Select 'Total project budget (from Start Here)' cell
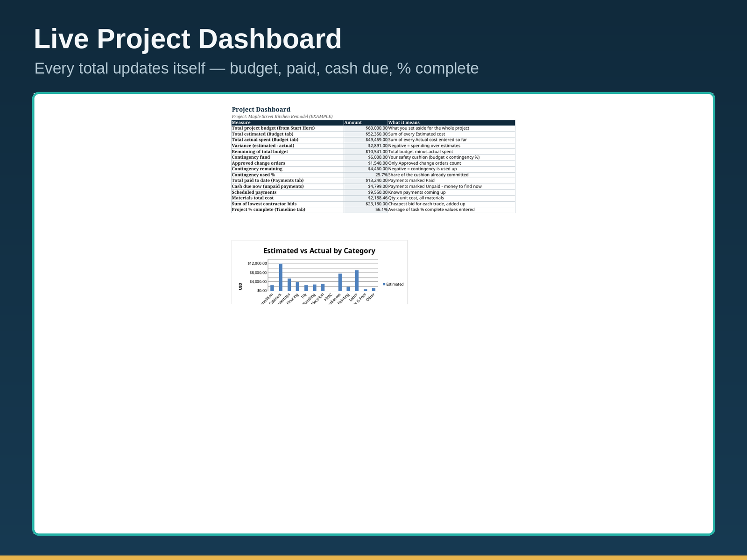The height and width of the screenshot is (560, 747). coord(288,128)
